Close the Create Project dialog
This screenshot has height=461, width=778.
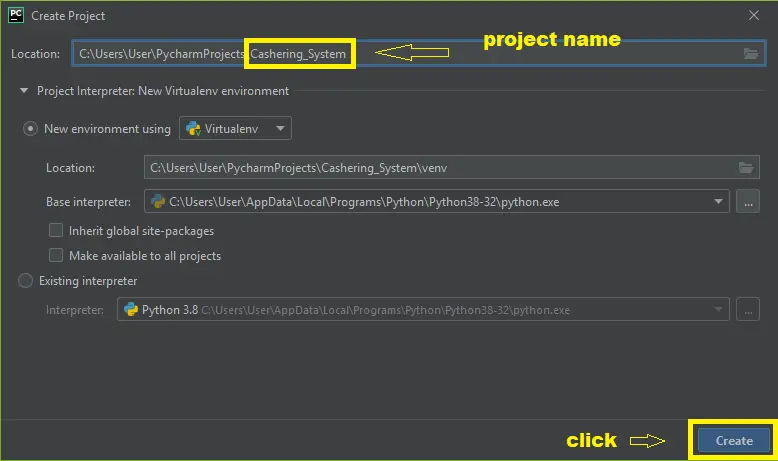pyautogui.click(x=753, y=16)
